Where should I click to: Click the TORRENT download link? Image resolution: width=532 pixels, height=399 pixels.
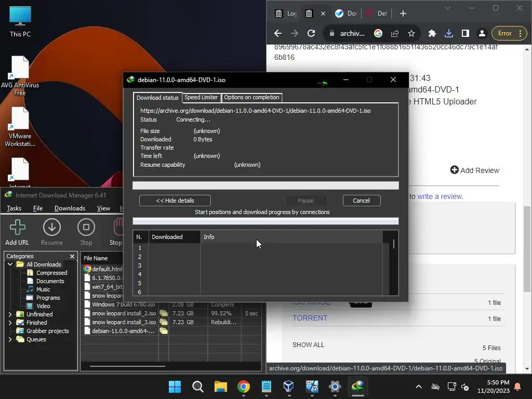coord(310,318)
